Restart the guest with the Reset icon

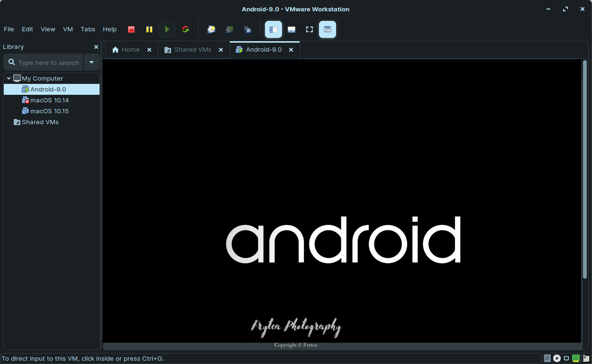[x=185, y=29]
